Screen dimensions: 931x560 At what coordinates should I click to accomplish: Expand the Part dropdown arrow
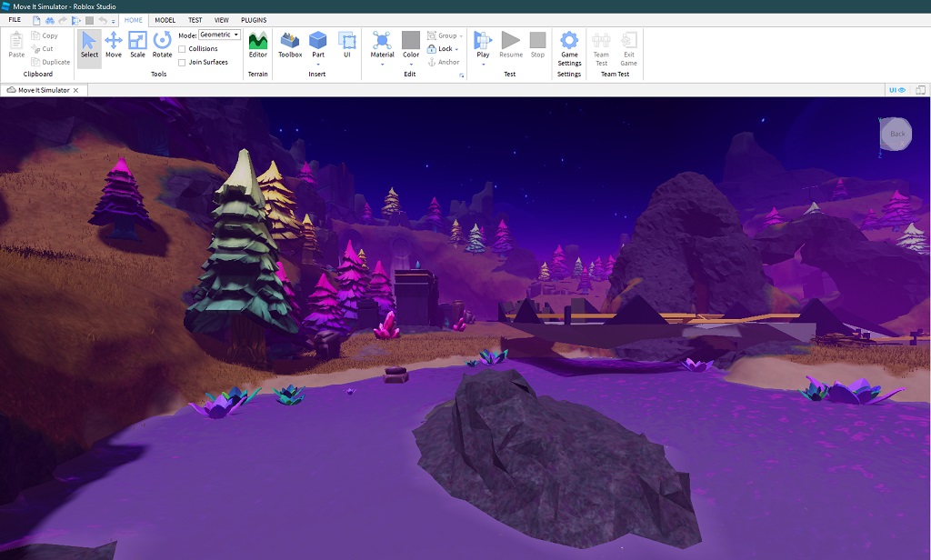click(x=318, y=65)
